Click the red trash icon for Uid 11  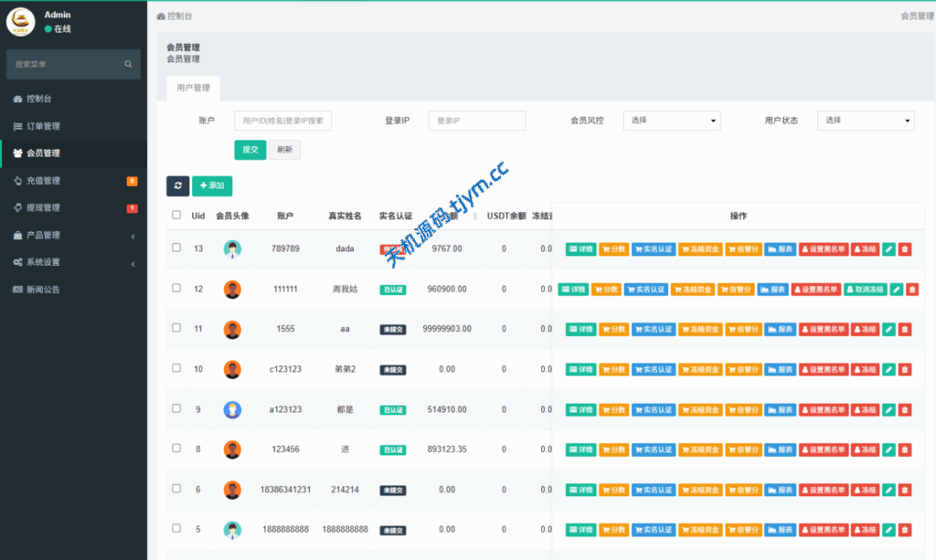click(x=905, y=329)
